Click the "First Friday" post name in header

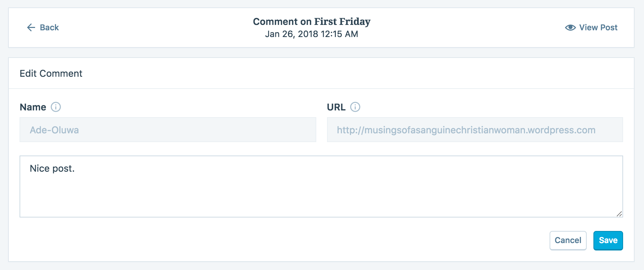(342, 22)
